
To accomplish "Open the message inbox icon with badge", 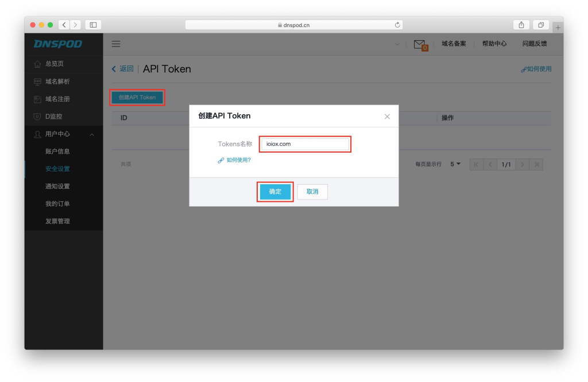I will click(x=420, y=44).
